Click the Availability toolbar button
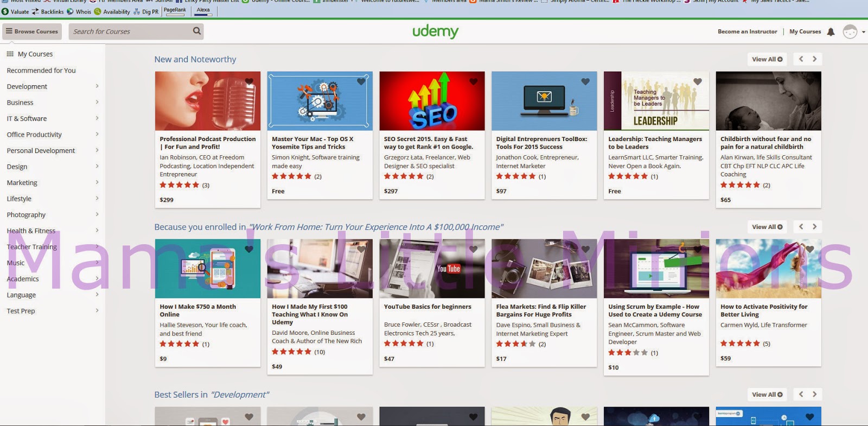 point(112,11)
